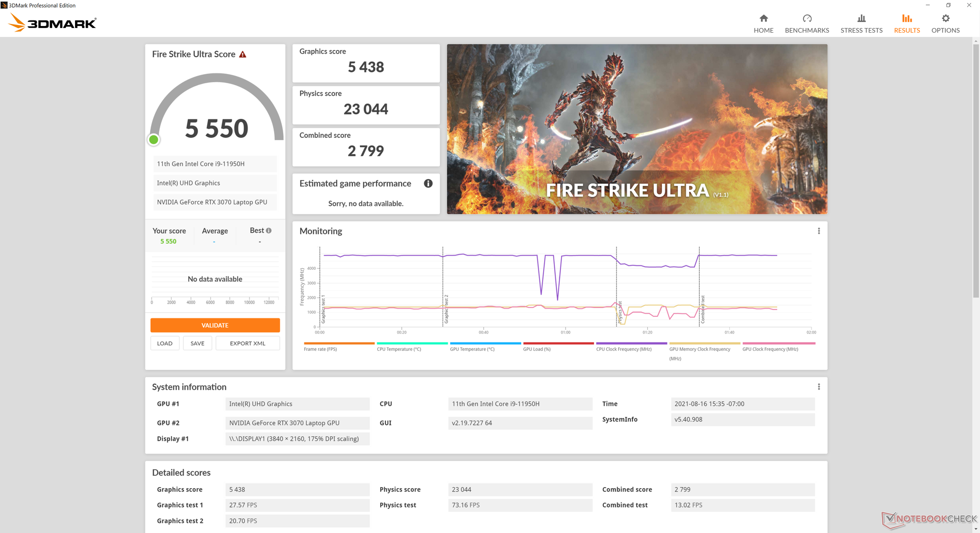Screen dimensions: 980x533
Task: Click the info icon next to Estimated game performance
Action: click(428, 183)
